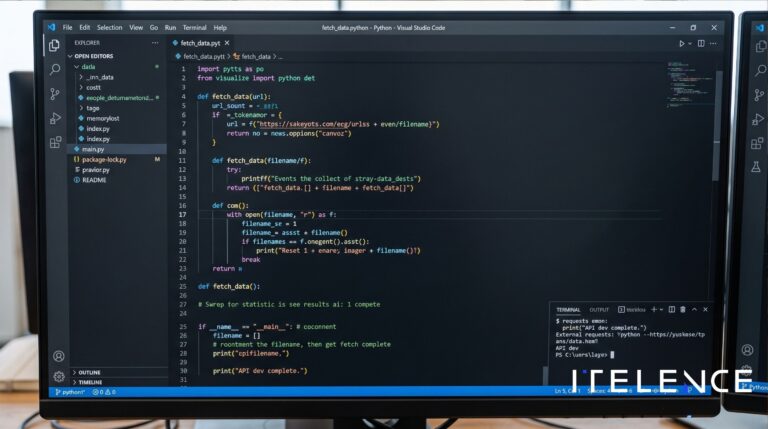Open the Extensions view icon

(x=55, y=143)
